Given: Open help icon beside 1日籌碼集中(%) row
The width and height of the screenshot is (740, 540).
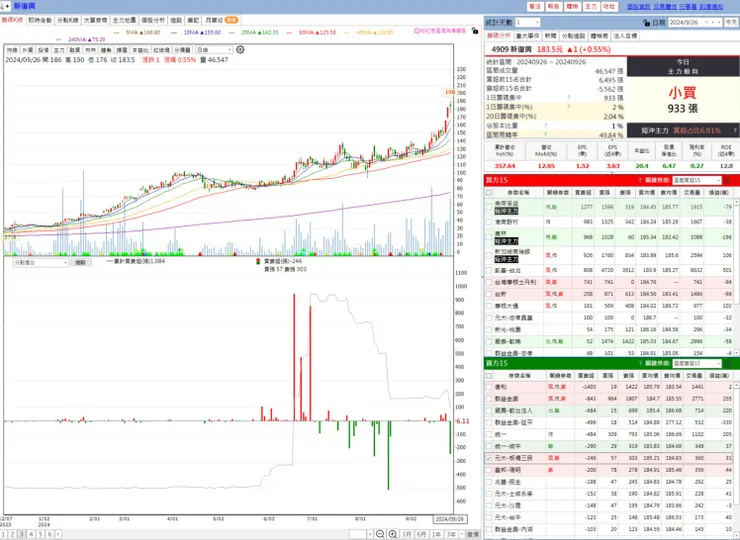Looking at the screenshot, I should coord(568,107).
